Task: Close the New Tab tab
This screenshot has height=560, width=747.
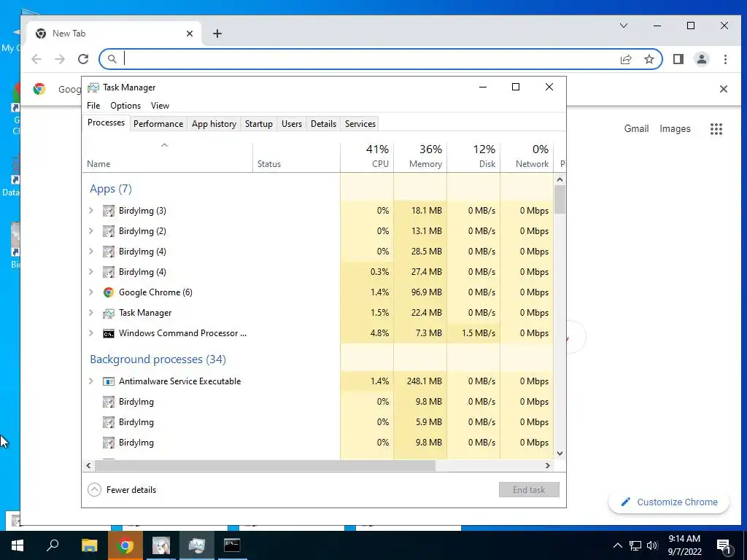Action: (190, 34)
